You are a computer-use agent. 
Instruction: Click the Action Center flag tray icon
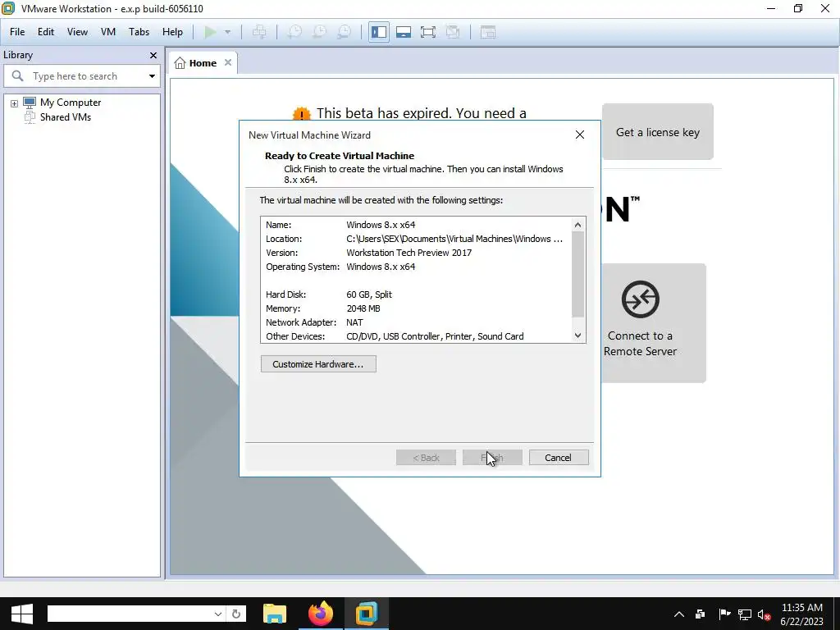click(724, 614)
